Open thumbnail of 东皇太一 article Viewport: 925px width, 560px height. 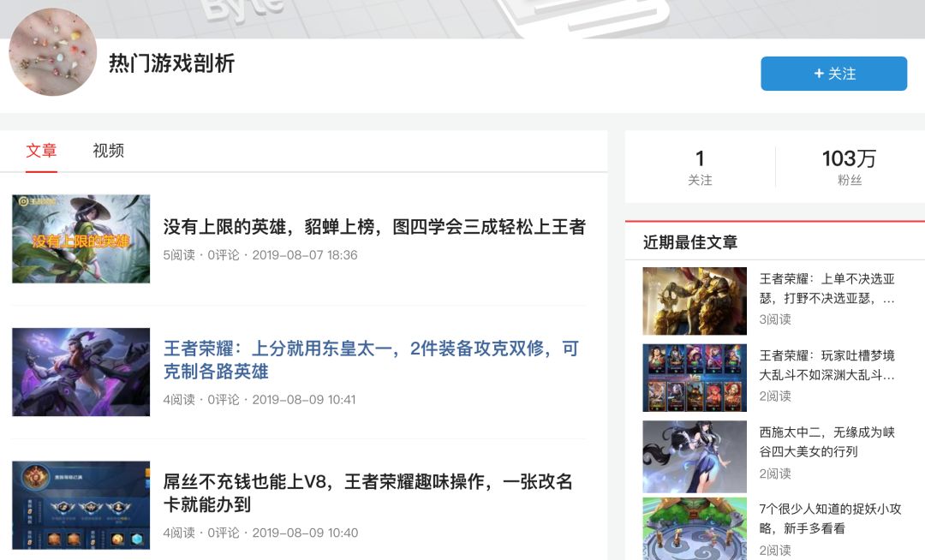coord(81,372)
